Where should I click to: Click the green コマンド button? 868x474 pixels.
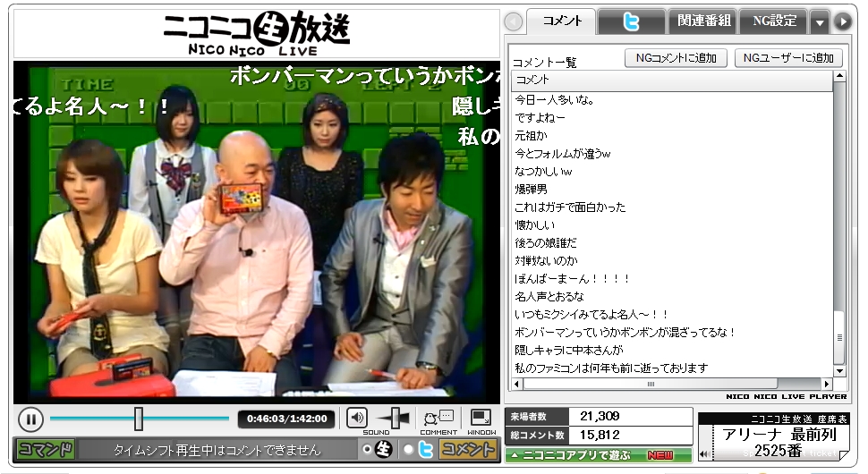point(46,449)
